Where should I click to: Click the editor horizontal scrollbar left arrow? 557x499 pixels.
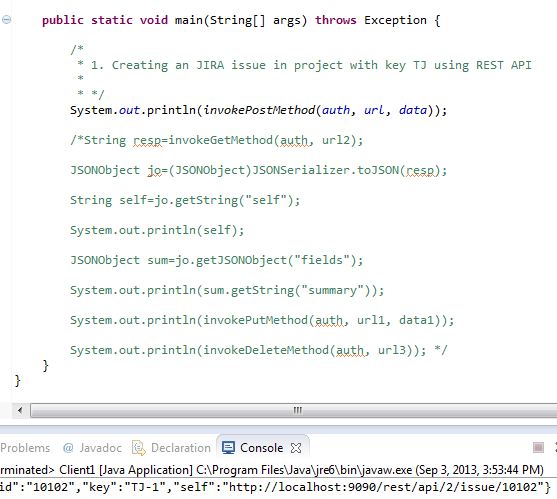click(20, 410)
